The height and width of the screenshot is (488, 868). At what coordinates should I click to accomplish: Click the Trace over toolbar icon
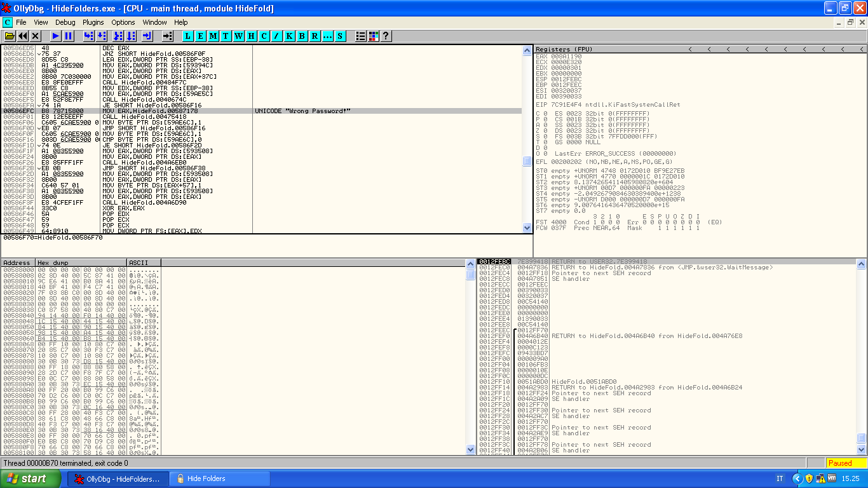132,36
